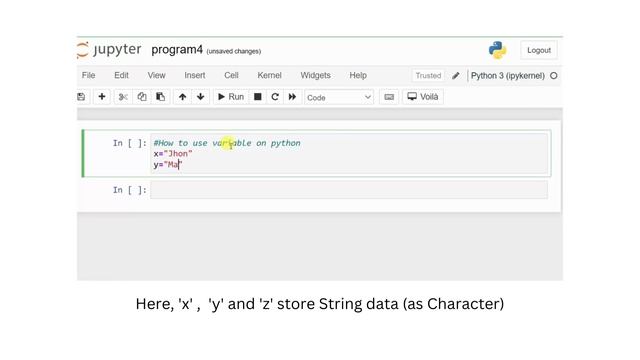Click the Jupyter logo
The width and height of the screenshot is (640, 360).
click(109, 50)
